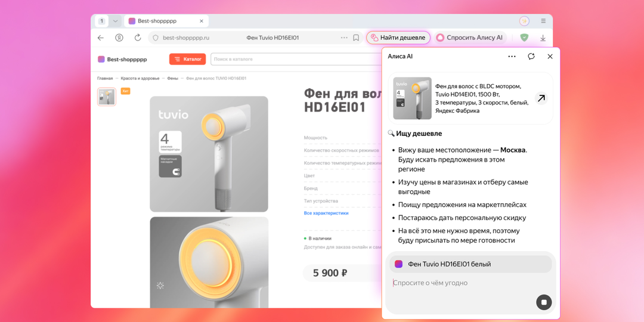Click the Бренд specification row
The width and height of the screenshot is (644, 322).
(342, 188)
